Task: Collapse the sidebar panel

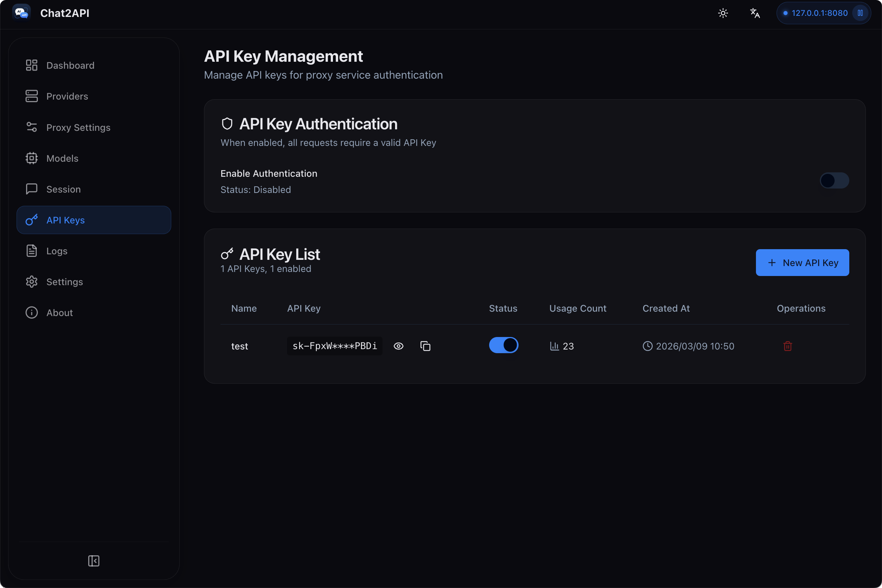Action: (x=94, y=561)
